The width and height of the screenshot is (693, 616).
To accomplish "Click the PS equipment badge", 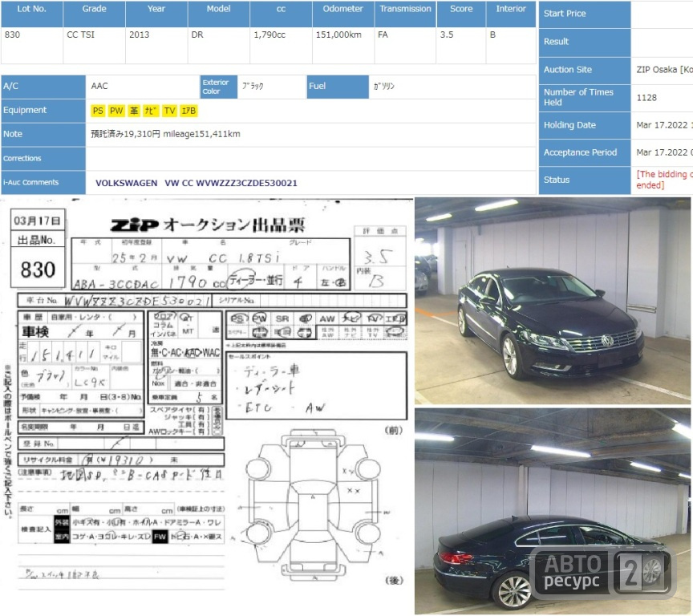I will tap(98, 111).
